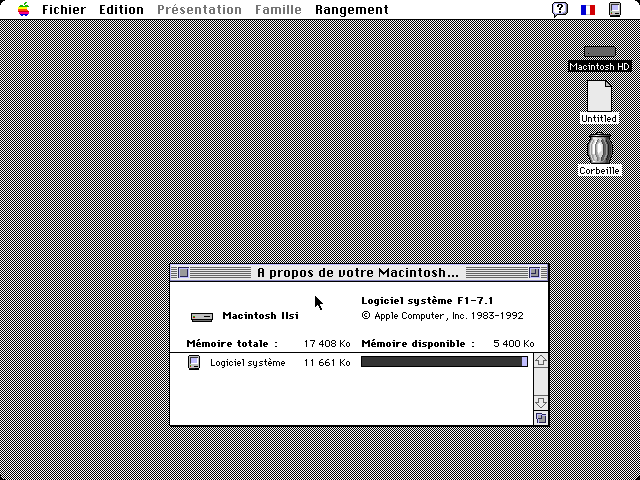The image size is (640, 480).
Task: Select the Macintosh HD drive icon
Action: click(x=600, y=51)
